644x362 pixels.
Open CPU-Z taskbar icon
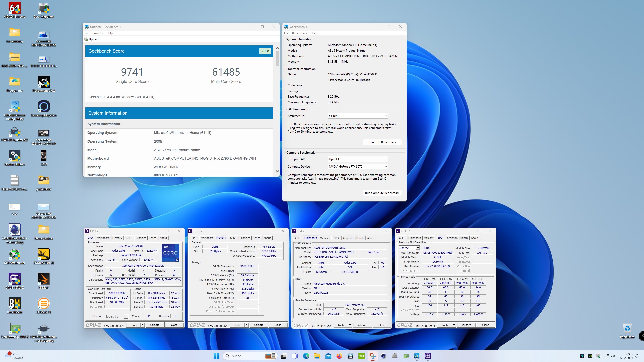click(x=428, y=356)
